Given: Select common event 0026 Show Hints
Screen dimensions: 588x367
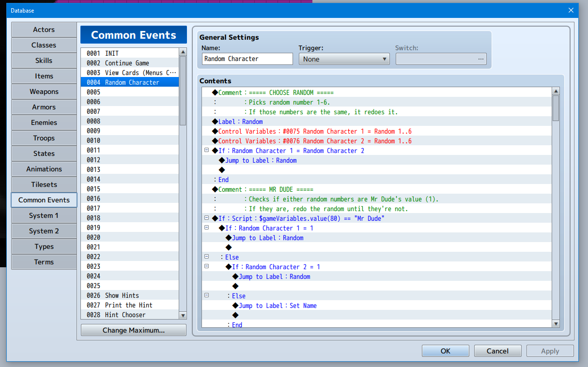Looking at the screenshot, I should 130,295.
